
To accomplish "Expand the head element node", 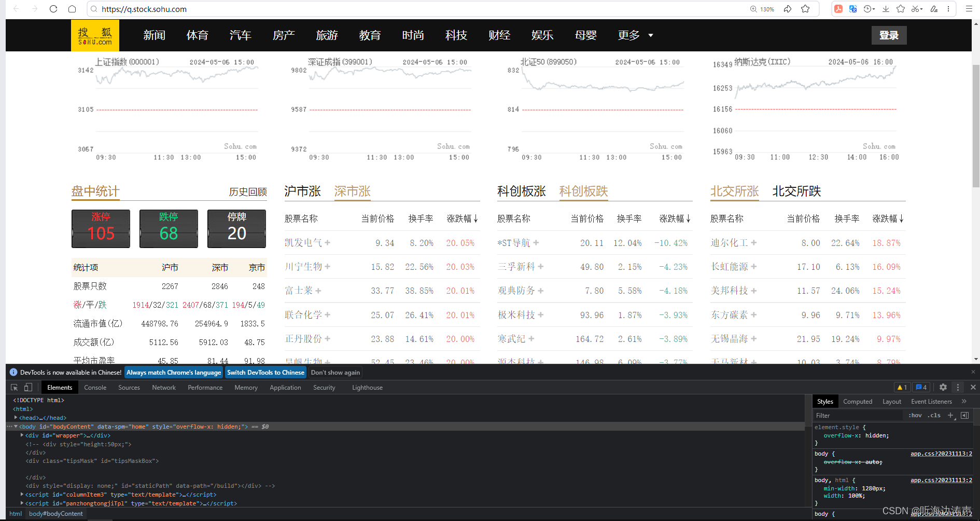I will coord(16,418).
